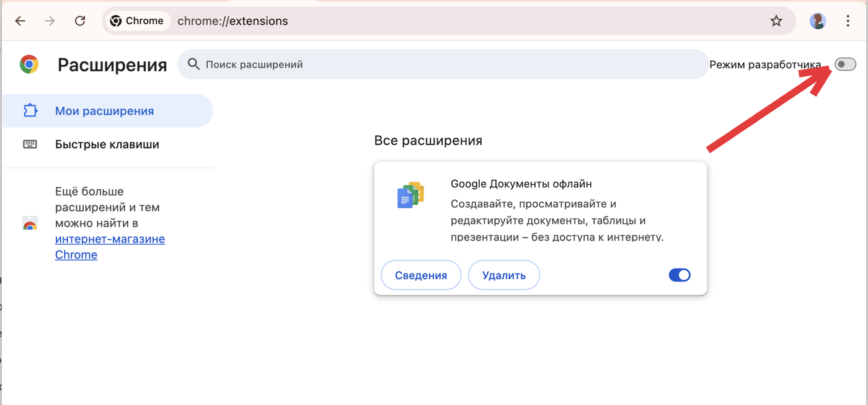Click the Google Docs Offline extension icon

pyautogui.click(x=410, y=195)
